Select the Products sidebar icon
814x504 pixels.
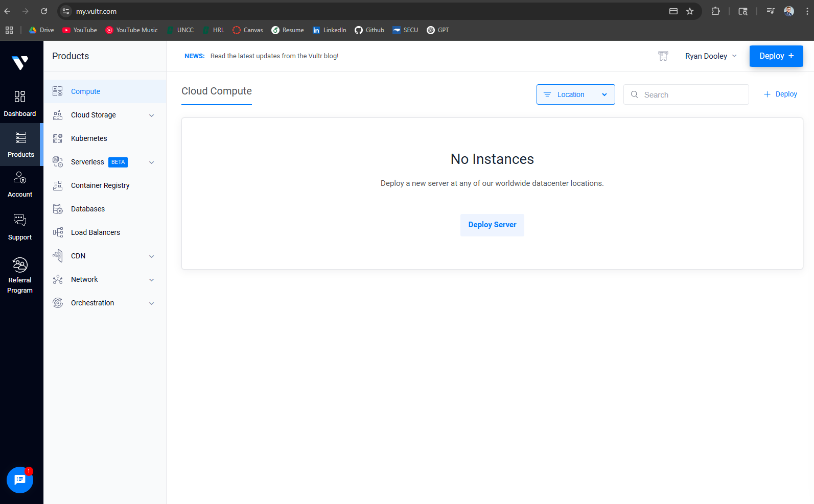[x=20, y=137]
